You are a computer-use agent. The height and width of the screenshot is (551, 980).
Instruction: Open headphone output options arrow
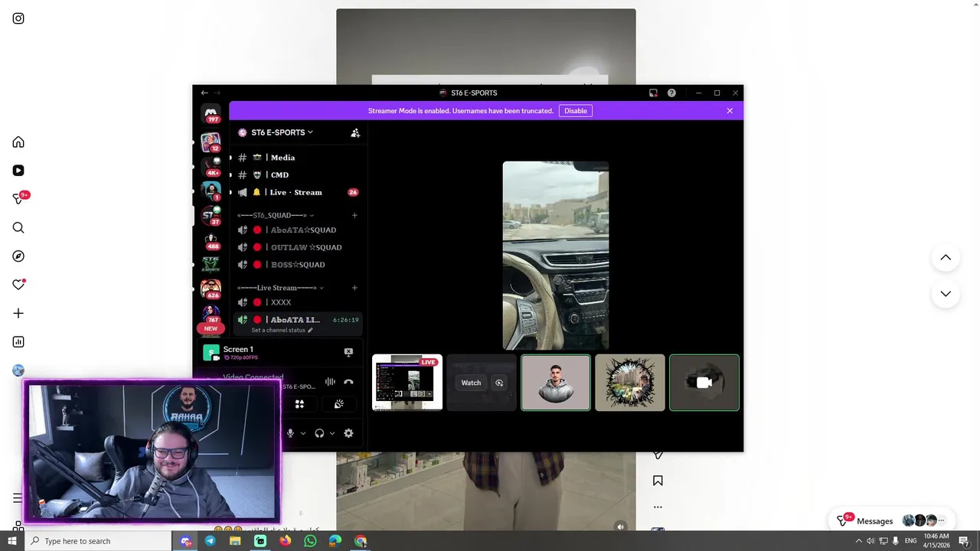point(332,433)
